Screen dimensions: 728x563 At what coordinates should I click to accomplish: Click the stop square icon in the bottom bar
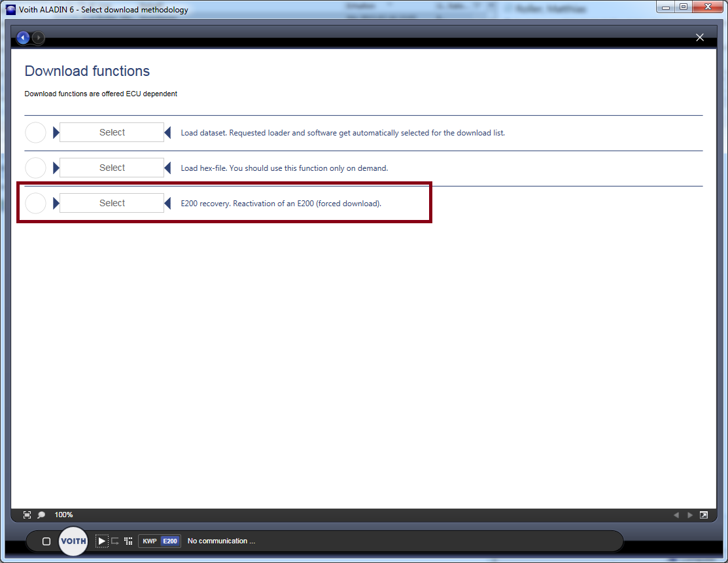pos(46,541)
